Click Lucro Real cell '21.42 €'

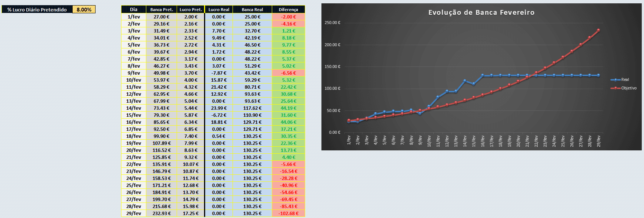pos(219,87)
